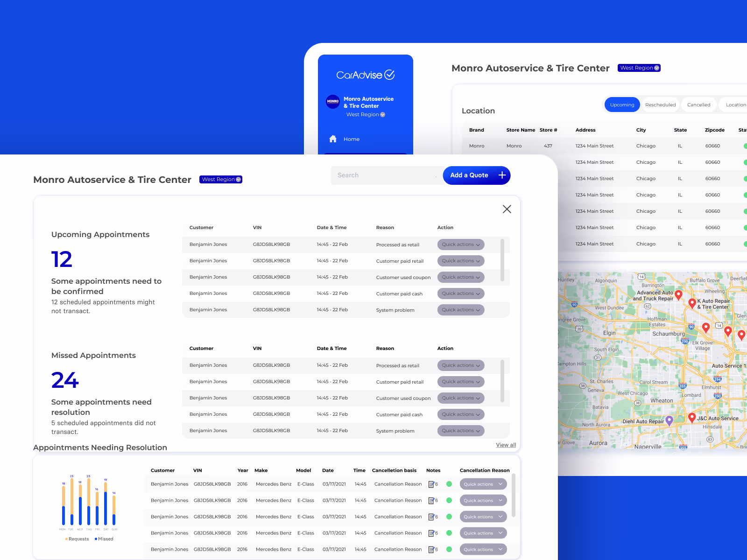The height and width of the screenshot is (560, 747).
Task: Go to Home in the sidebar menu
Action: 352,139
